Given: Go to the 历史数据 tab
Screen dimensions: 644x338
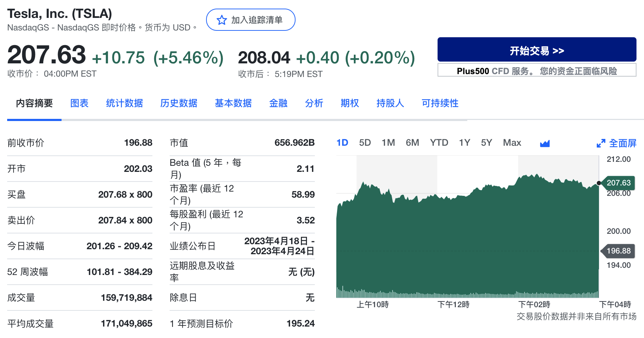Looking at the screenshot, I should pos(179,103).
